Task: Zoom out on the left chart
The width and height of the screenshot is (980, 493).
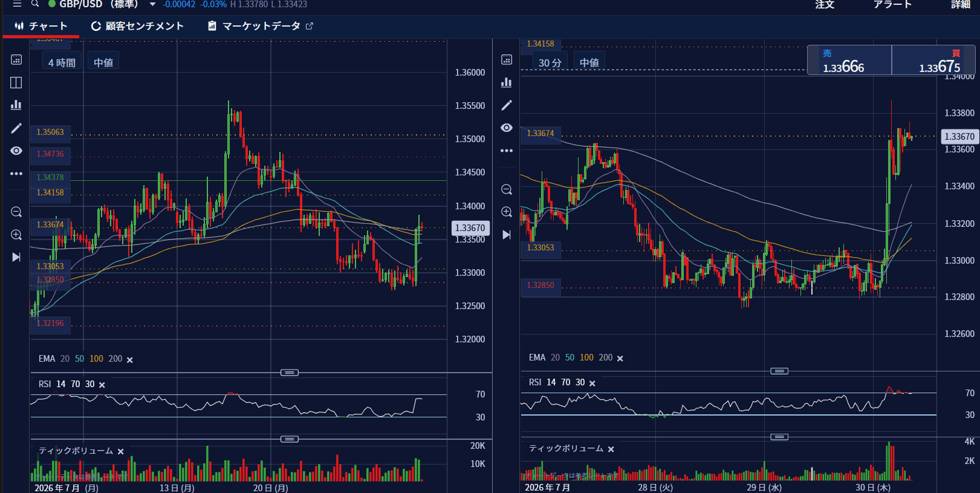Action: pyautogui.click(x=16, y=212)
